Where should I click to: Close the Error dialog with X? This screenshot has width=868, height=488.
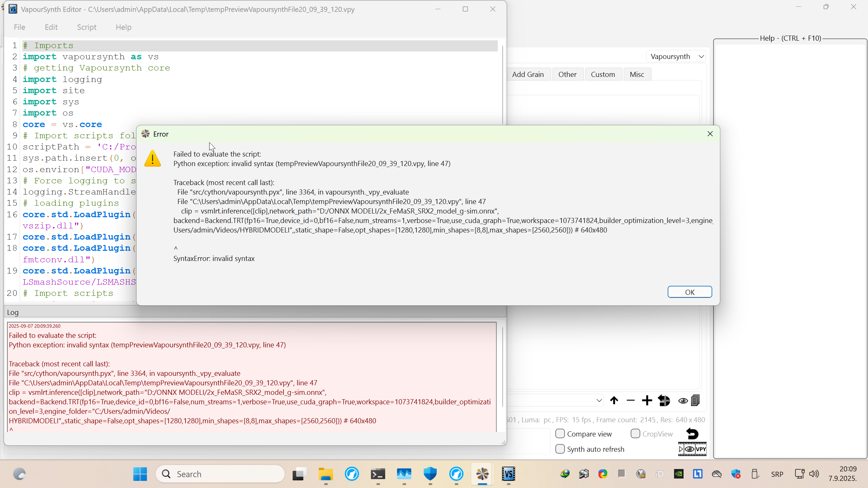(710, 134)
